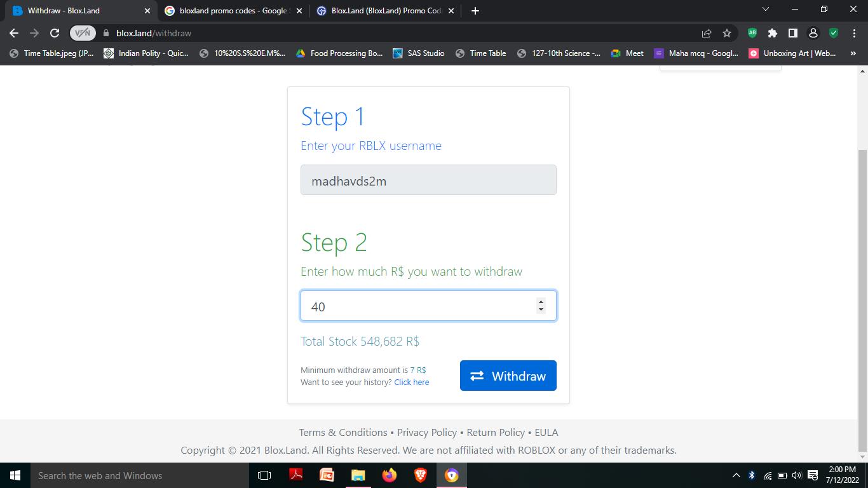The width and height of the screenshot is (868, 488).
Task: Expand hidden bookmarks with double chevron
Action: point(853,53)
